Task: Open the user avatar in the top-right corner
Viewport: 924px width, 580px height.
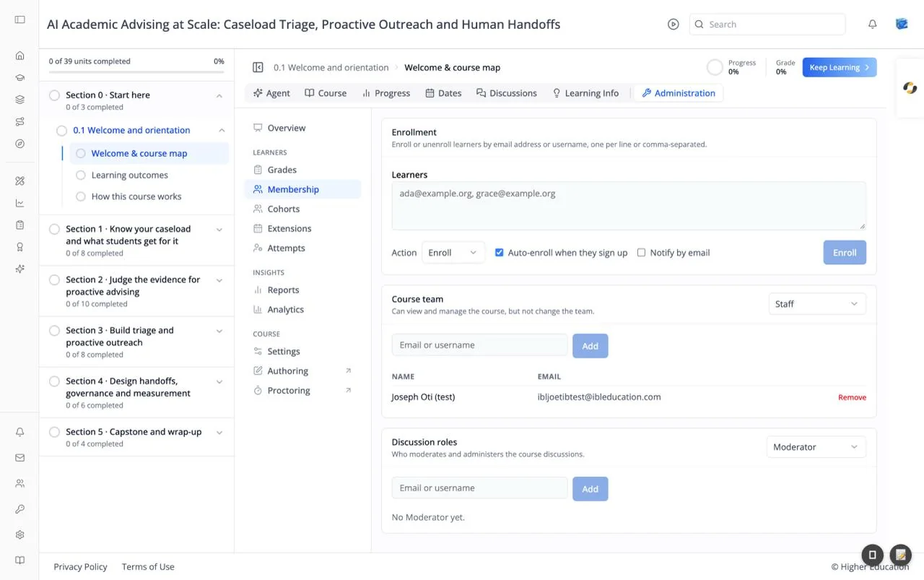Action: click(902, 25)
